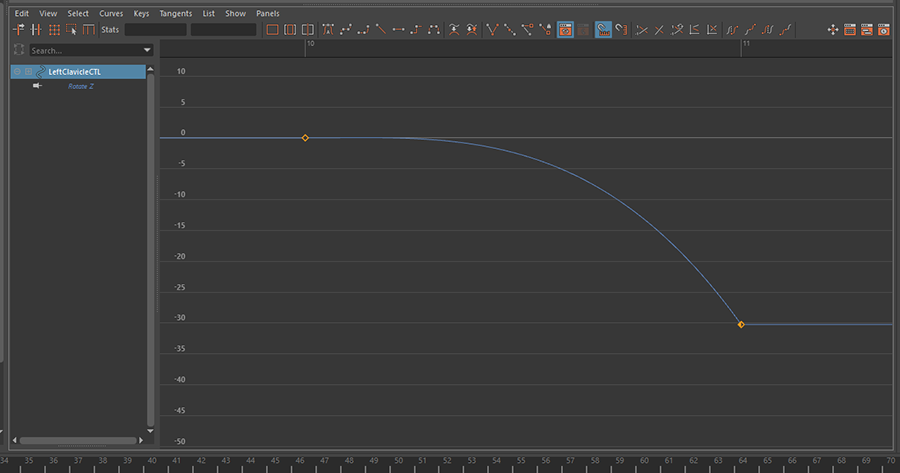Select LeftClavicleCTL in the outliner
900x473 pixels.
74,72
